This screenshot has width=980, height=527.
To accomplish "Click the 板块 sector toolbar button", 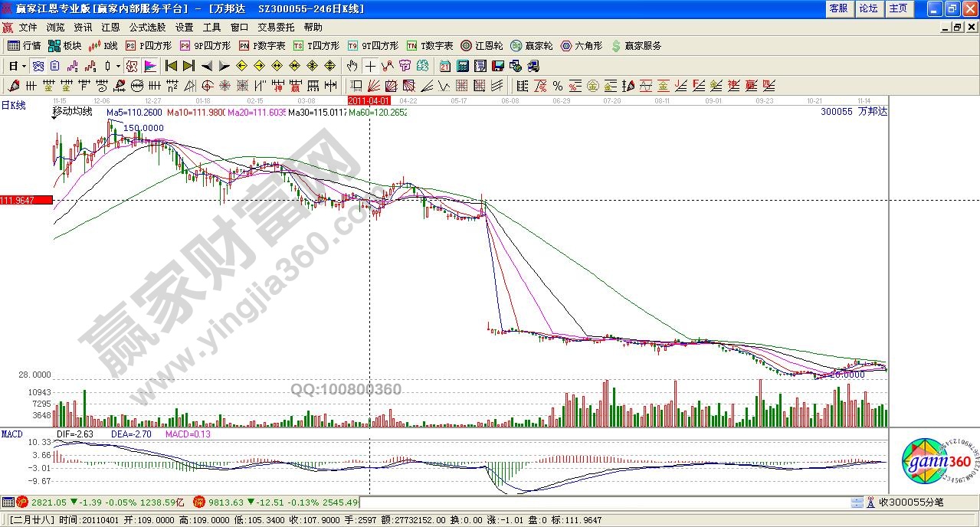I will click(65, 46).
